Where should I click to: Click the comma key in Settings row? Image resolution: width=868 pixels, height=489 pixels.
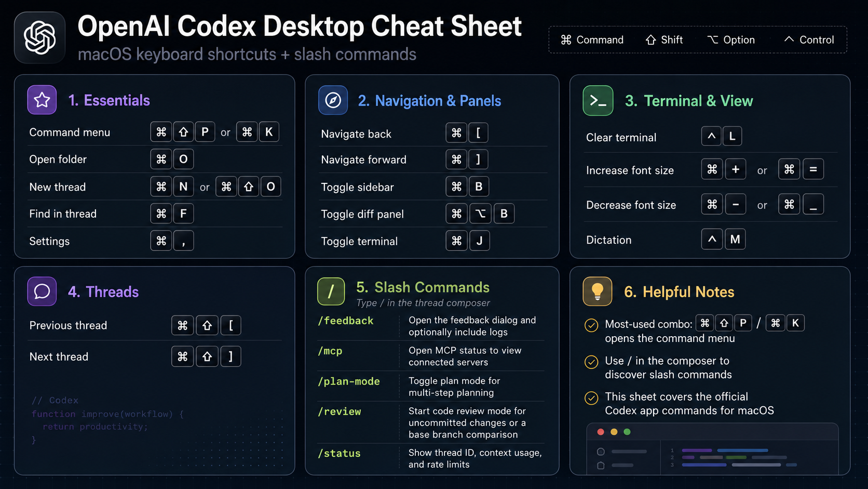[x=183, y=241]
